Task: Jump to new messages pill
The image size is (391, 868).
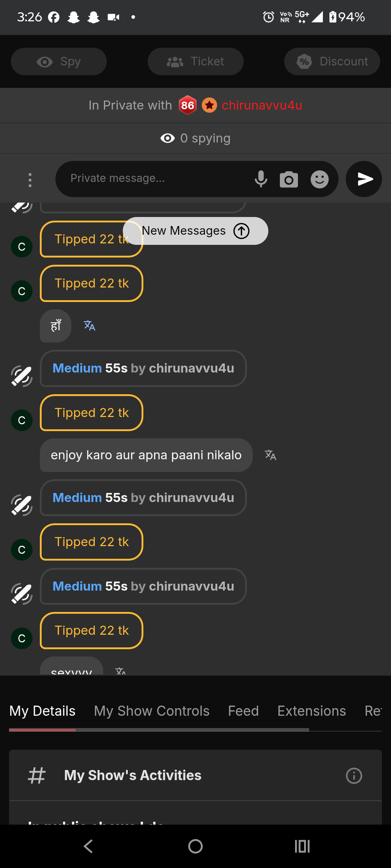Action: (x=195, y=231)
